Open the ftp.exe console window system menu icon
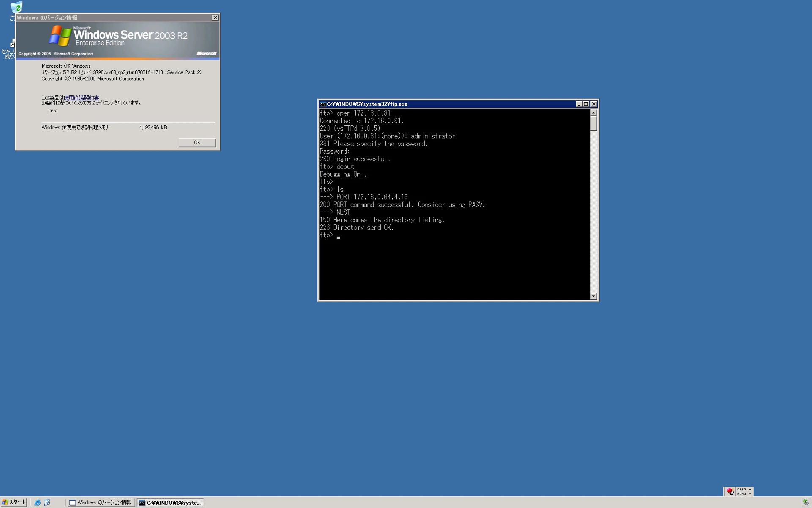The width and height of the screenshot is (812, 508). click(x=323, y=104)
